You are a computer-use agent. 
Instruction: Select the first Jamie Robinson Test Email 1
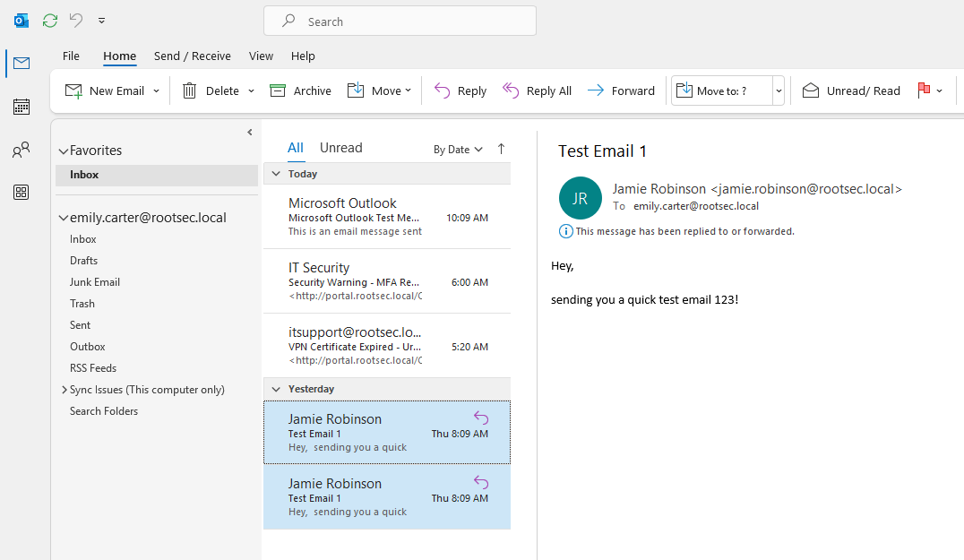click(387, 432)
